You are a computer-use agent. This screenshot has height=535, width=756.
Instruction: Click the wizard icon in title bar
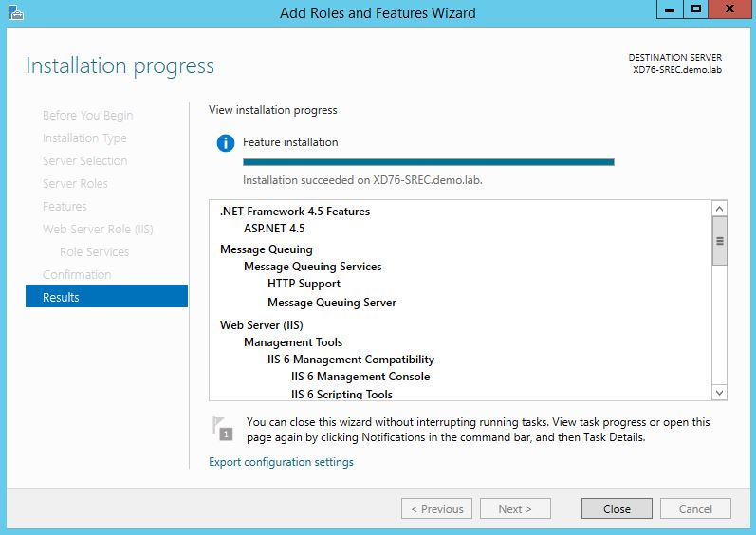click(14, 12)
